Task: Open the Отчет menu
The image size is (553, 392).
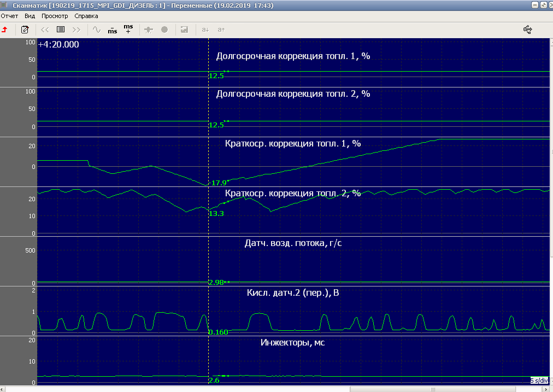Action: (9, 16)
